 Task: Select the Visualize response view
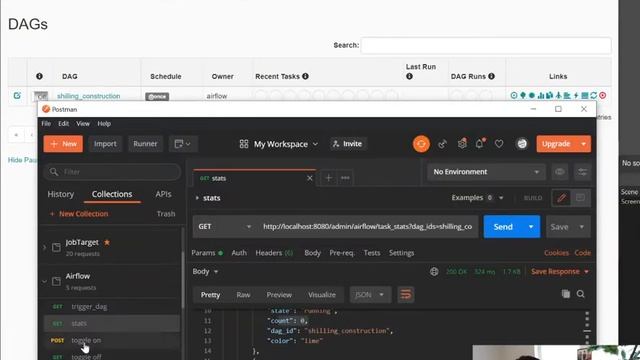click(x=322, y=295)
